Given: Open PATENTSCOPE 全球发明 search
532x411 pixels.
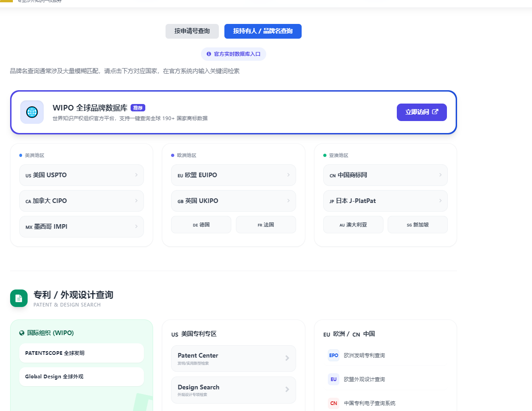Looking at the screenshot, I should point(81,353).
